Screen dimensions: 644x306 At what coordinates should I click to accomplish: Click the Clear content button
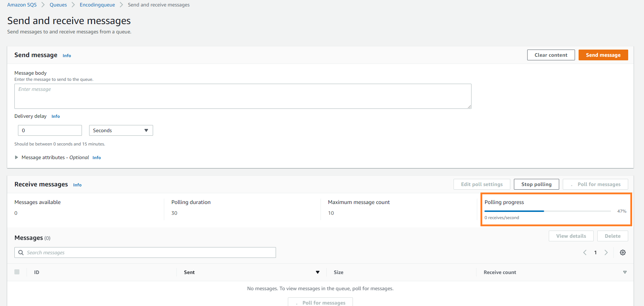551,55
